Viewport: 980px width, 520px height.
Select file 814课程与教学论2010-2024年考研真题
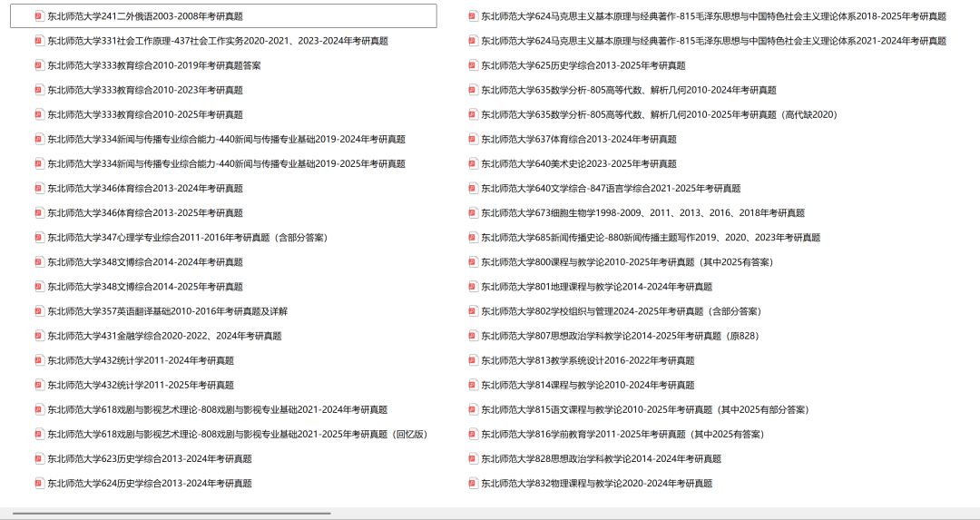click(x=587, y=385)
